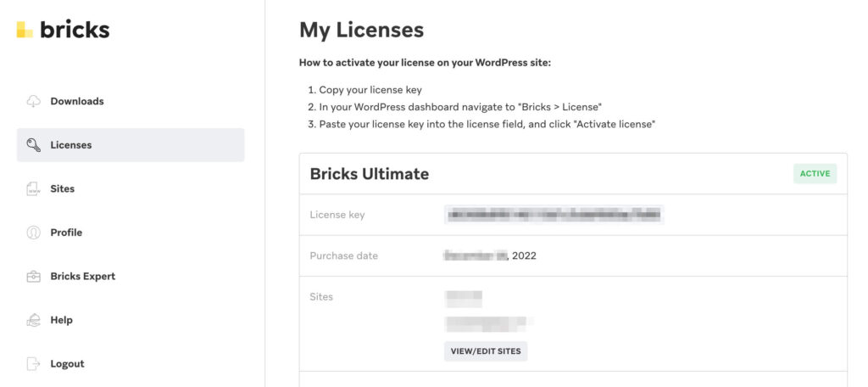Image resolution: width=868 pixels, height=387 pixels.
Task: Click the Bricks Ultimate license heading
Action: point(370,174)
